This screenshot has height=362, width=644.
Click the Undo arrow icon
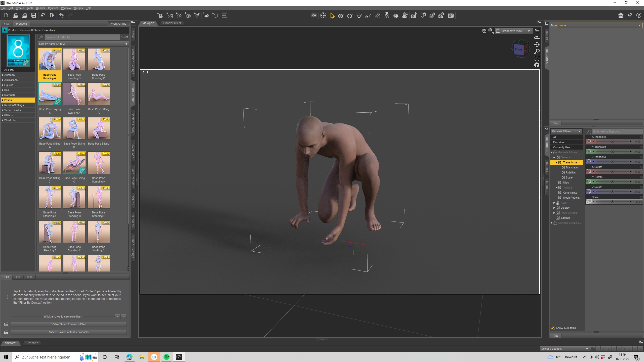pos(61,16)
